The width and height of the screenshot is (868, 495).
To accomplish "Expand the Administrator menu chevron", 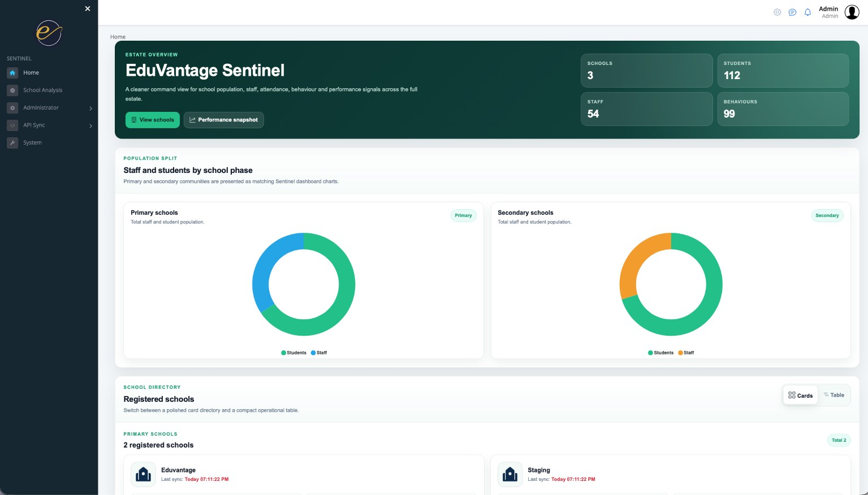I will [x=90, y=108].
